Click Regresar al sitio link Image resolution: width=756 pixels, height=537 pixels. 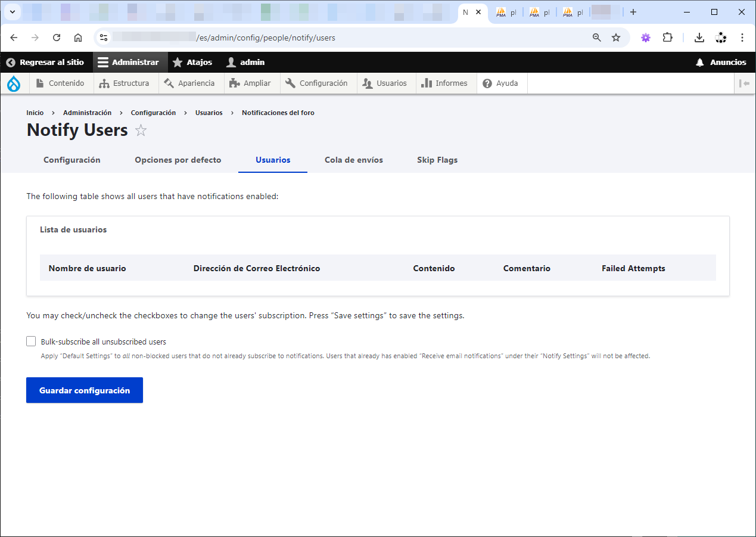click(x=45, y=63)
